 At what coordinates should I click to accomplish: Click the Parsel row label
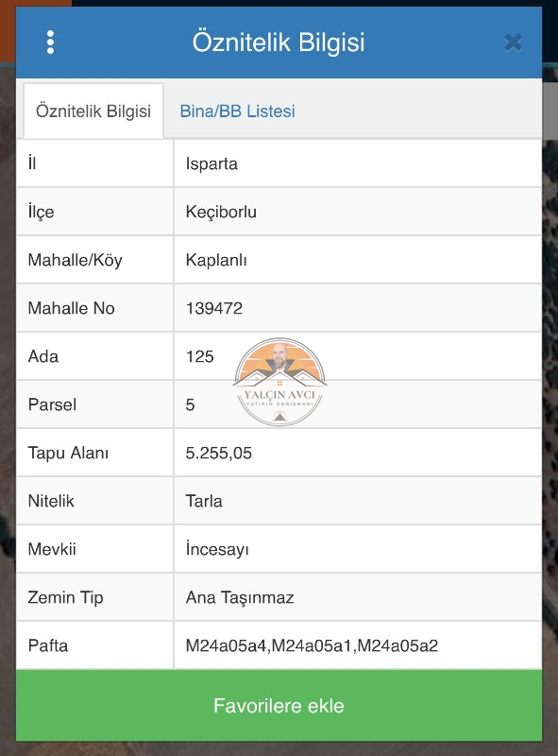tap(52, 404)
